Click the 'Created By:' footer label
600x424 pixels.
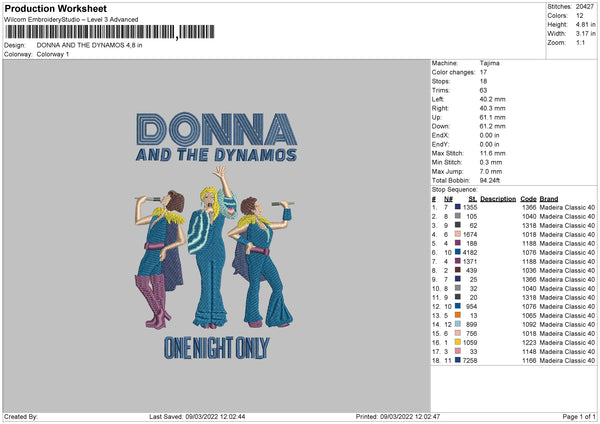tap(21, 417)
